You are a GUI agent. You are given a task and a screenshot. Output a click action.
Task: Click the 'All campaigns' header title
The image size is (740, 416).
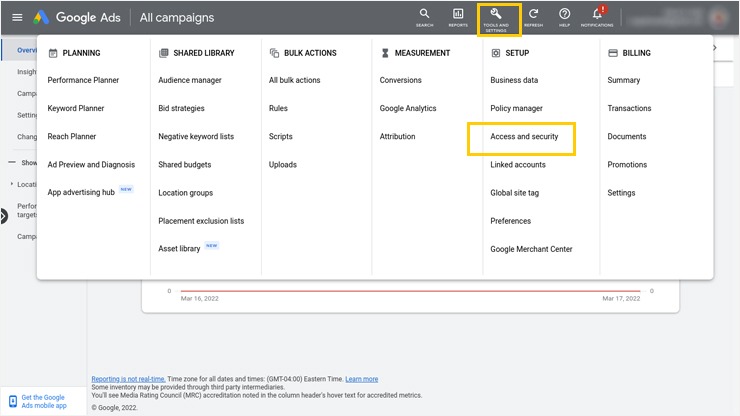click(177, 17)
